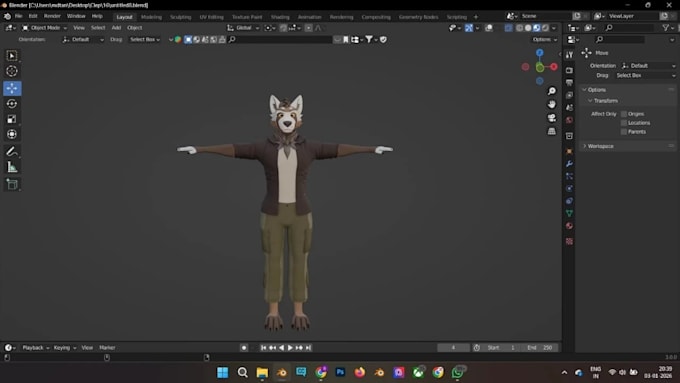Click the red X axis on the navigation gizmo

[x=554, y=67]
